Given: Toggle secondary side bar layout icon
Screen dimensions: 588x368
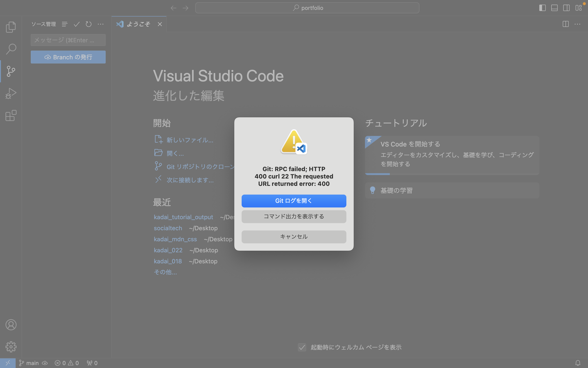Looking at the screenshot, I should (566, 8).
